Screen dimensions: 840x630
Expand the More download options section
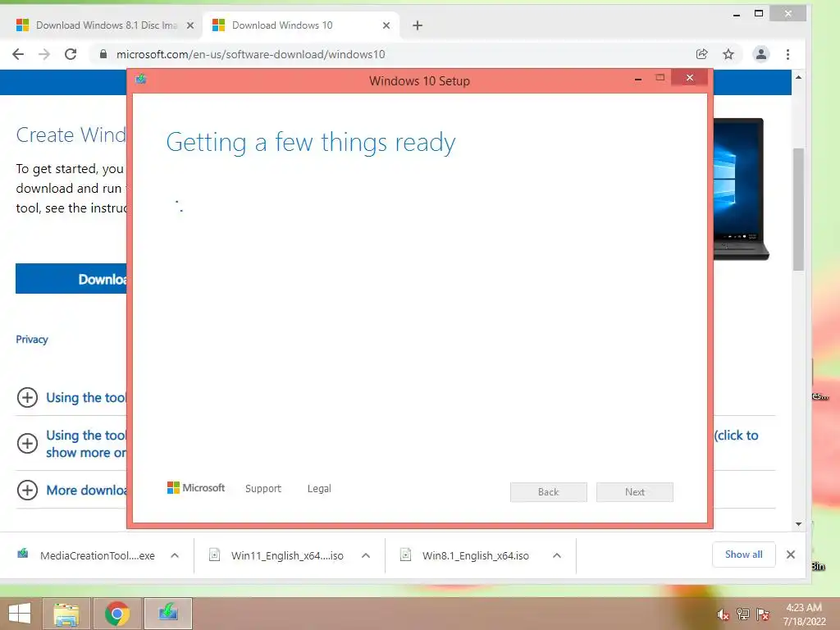[x=27, y=490]
